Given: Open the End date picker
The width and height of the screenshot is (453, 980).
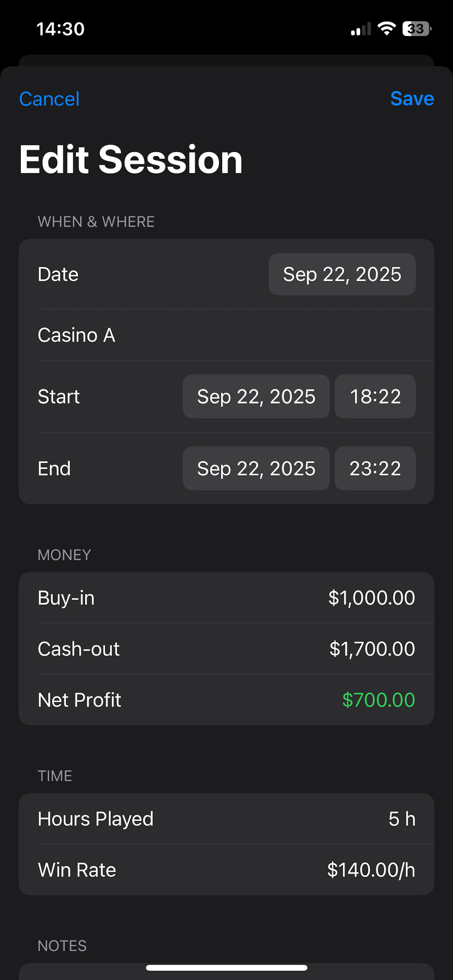Looking at the screenshot, I should (x=256, y=468).
